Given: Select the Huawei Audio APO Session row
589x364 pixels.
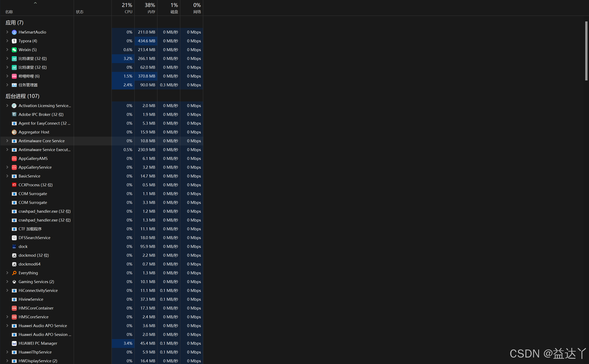Looking at the screenshot, I should click(102, 335).
